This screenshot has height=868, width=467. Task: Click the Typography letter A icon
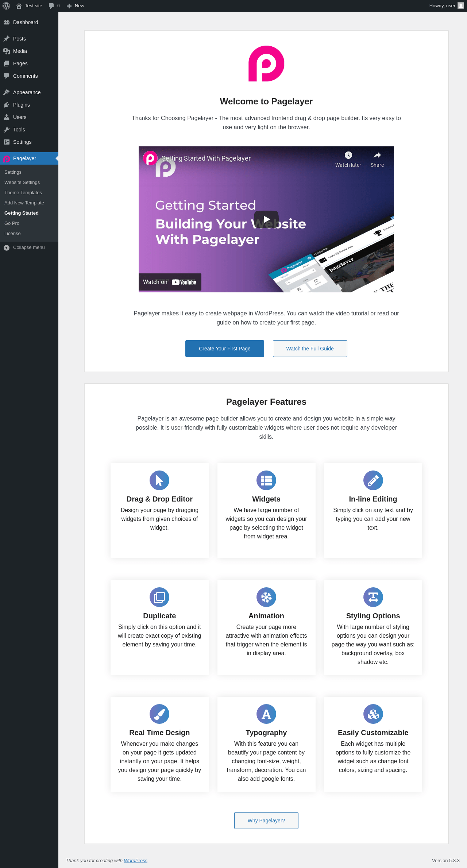266,714
